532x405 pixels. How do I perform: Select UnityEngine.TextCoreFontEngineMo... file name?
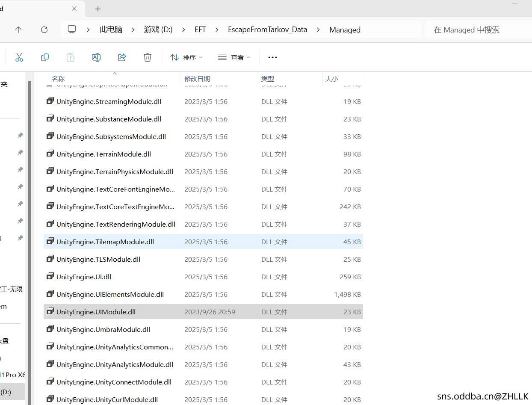[115, 189]
